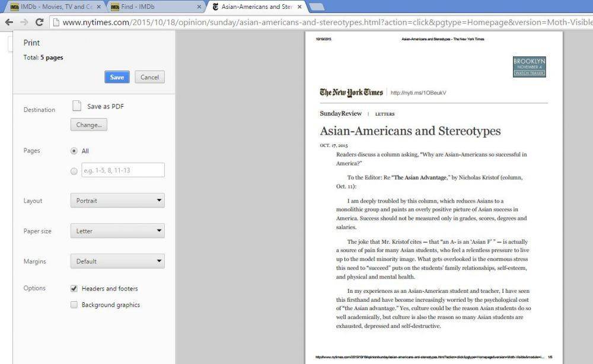The image size is (593, 364).
Task: Select the custom page range radio button
Action: [x=74, y=171]
